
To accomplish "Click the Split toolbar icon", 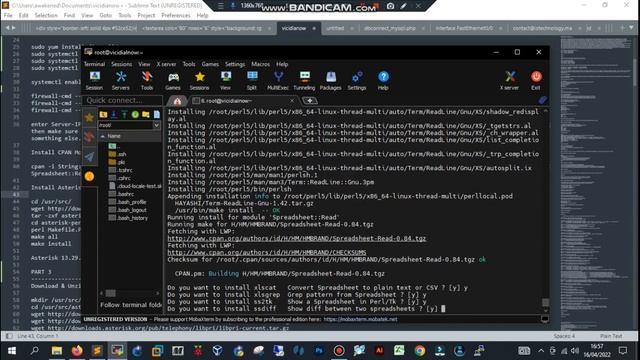I will (252, 80).
